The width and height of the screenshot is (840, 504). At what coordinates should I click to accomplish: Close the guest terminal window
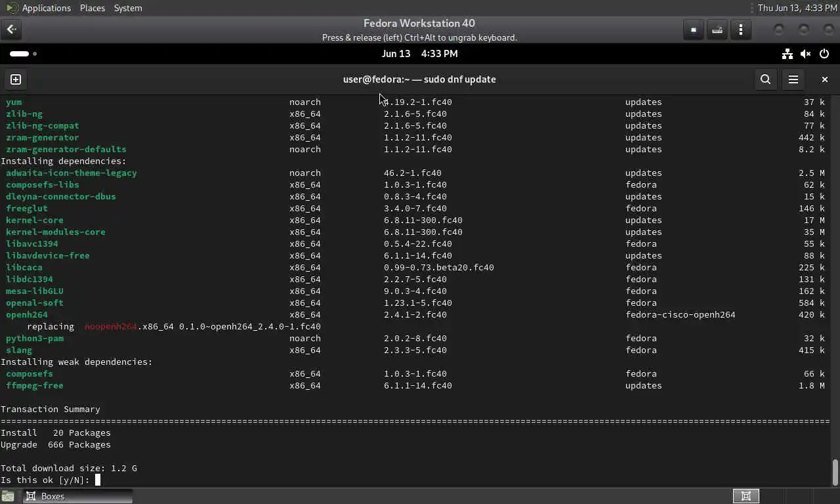tap(825, 79)
